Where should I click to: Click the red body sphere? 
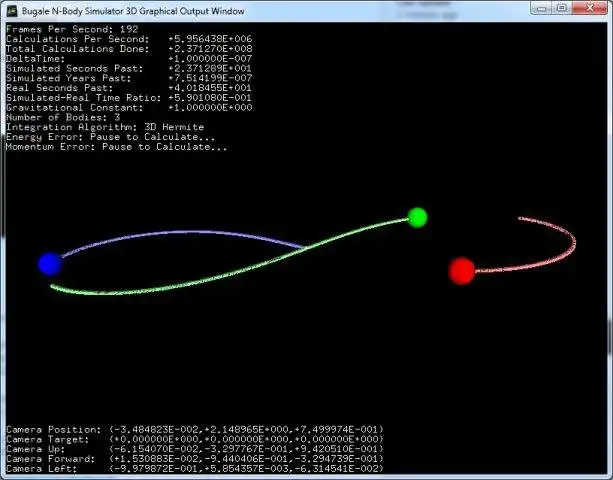(x=462, y=271)
